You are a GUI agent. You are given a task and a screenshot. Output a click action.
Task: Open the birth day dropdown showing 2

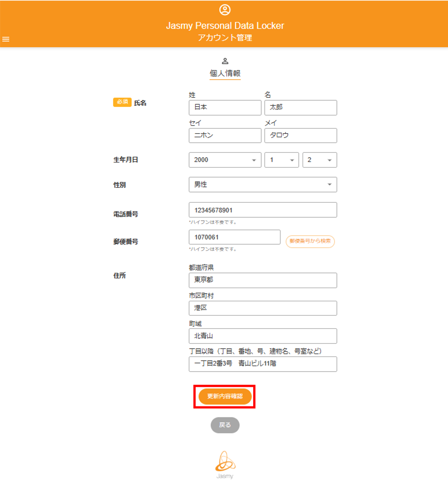coord(320,160)
